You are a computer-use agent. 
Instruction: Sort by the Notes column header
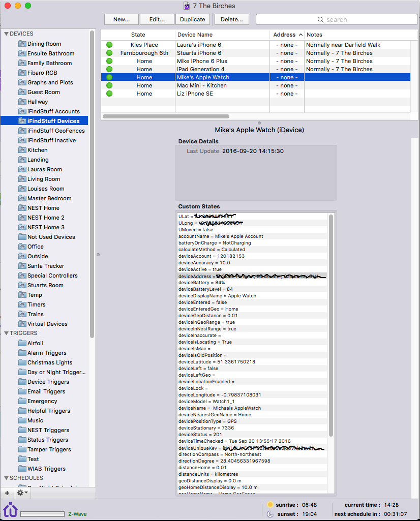[361, 35]
